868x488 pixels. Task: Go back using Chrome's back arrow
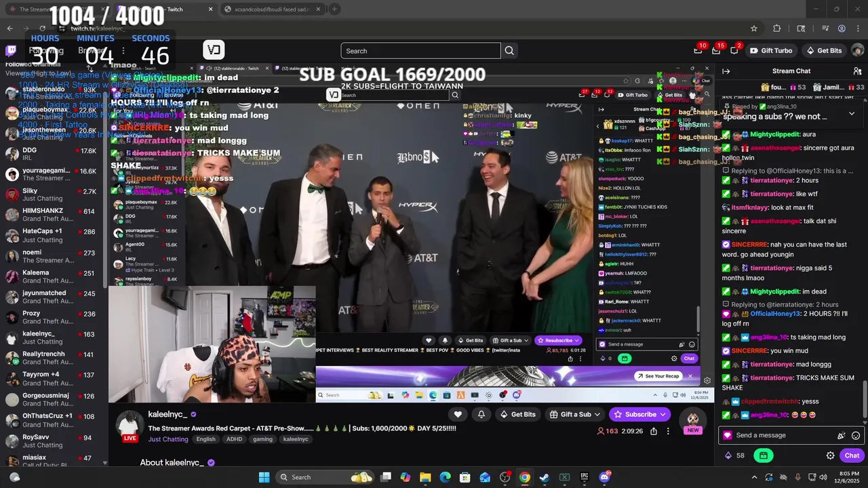point(9,28)
